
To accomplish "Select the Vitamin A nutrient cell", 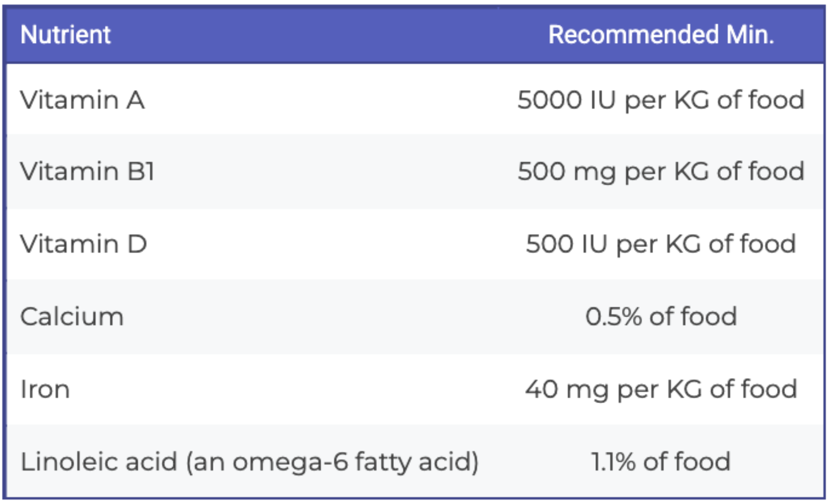I will (82, 100).
